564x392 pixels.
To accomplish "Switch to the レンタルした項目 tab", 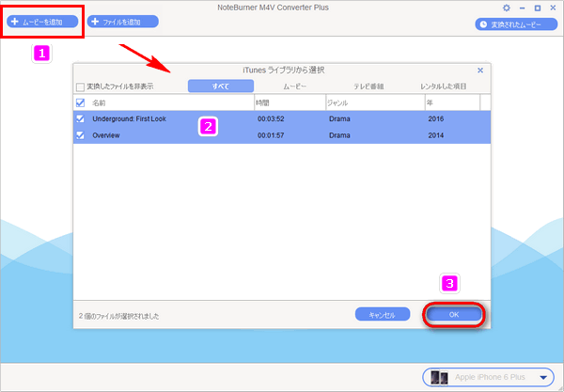I will (x=444, y=86).
